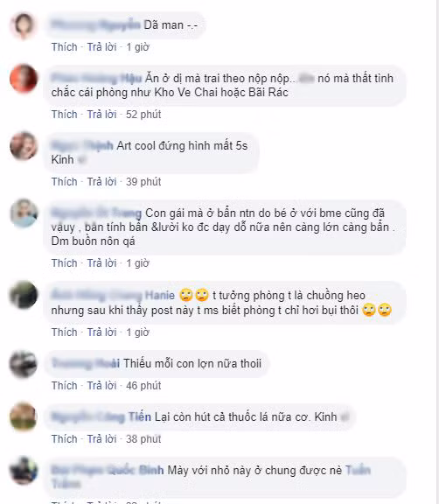Viewport: 439px width, 504px height.
Task: Click Trả lời under 'chuồng heo' comment
Action: [101, 332]
